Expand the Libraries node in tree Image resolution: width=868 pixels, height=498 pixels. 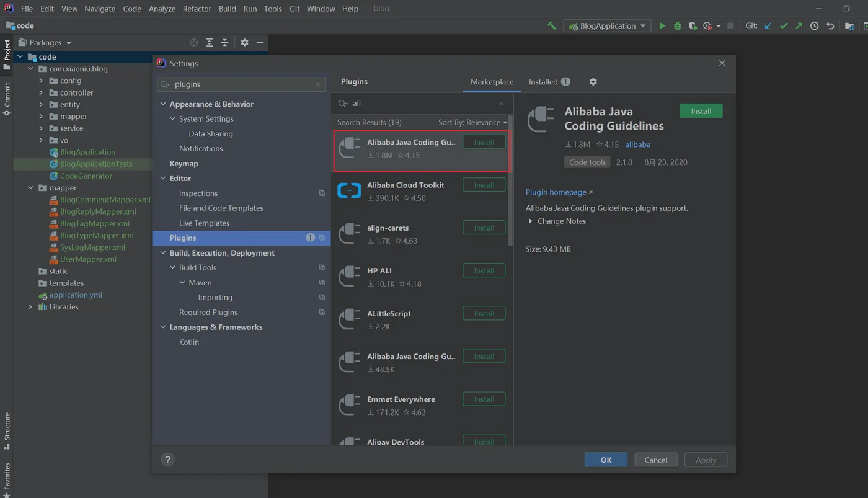click(x=30, y=307)
